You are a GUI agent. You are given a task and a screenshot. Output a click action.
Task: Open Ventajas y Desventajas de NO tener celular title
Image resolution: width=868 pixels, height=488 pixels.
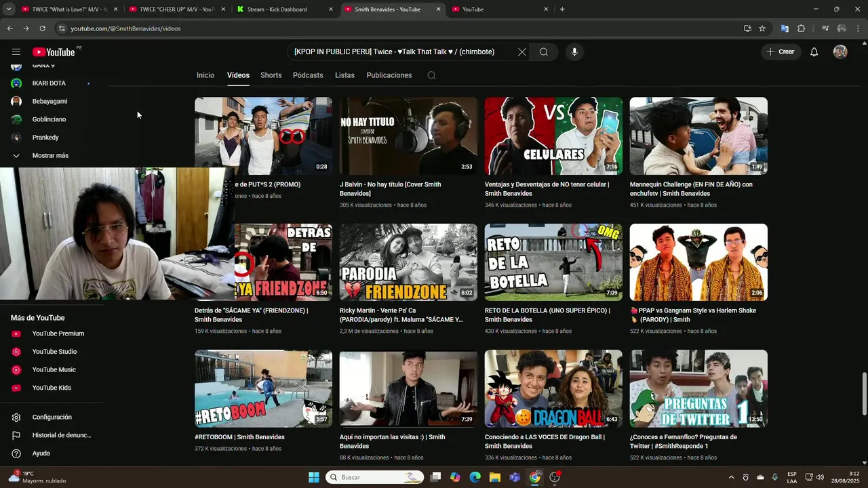click(547, 189)
